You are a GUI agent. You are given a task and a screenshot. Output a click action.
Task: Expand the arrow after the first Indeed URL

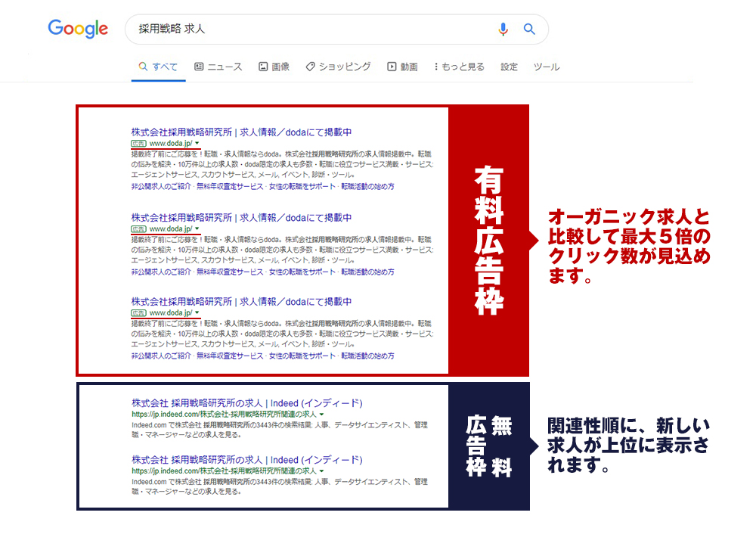click(321, 414)
